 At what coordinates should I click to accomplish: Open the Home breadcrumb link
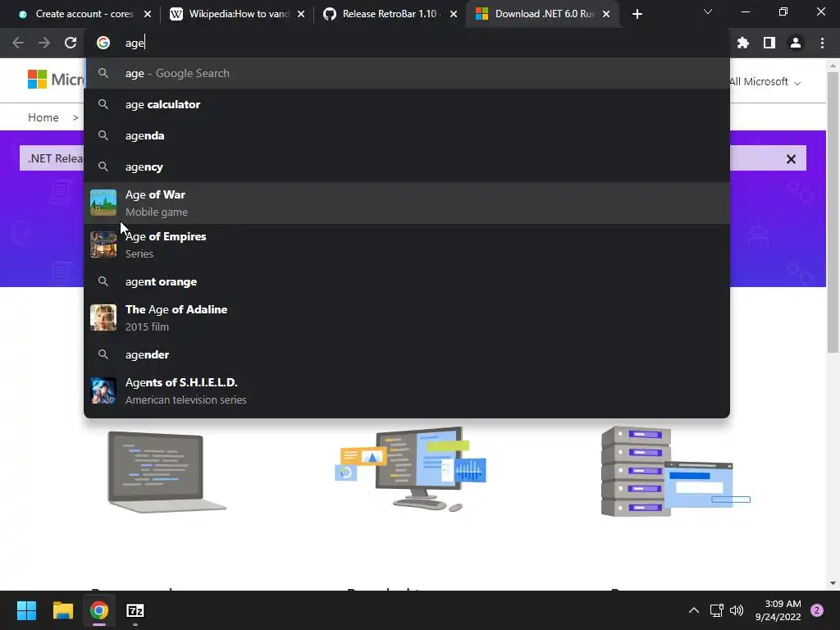coord(43,117)
